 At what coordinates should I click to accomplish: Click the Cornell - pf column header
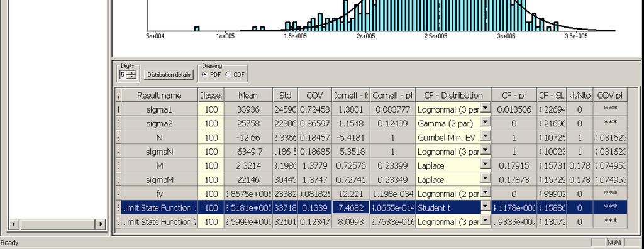click(392, 96)
